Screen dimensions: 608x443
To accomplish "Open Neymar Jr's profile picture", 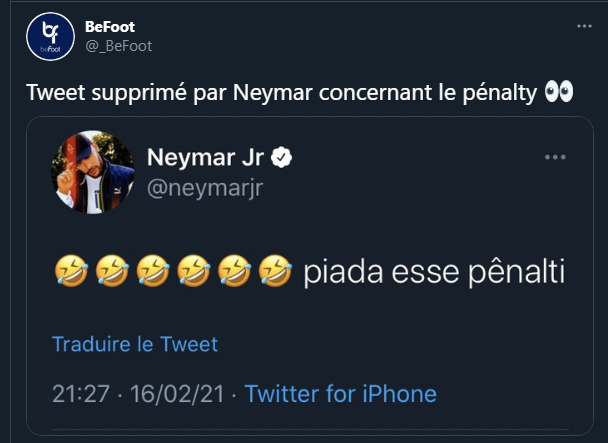I will (93, 172).
